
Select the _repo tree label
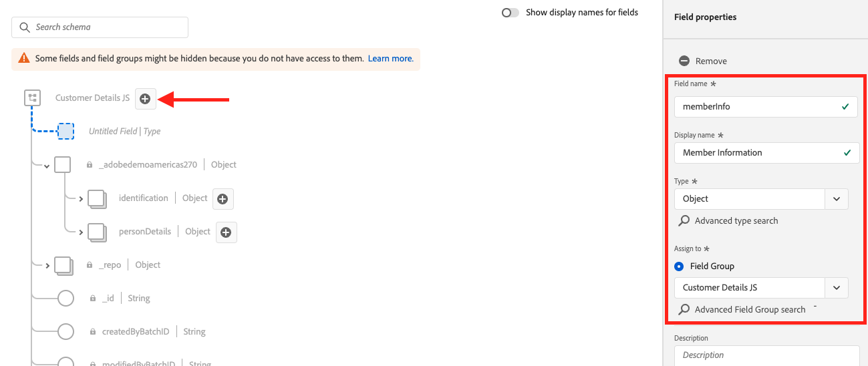[x=110, y=265]
